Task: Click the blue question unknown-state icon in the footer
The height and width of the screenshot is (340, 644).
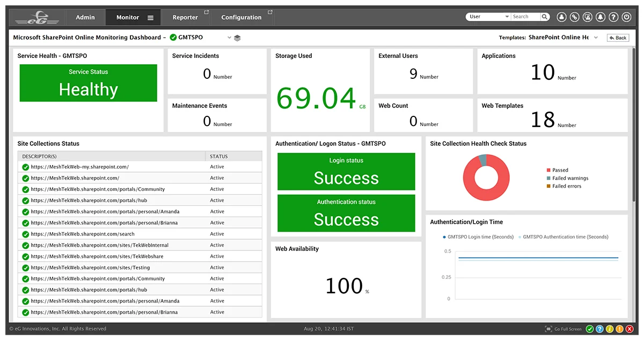Action: [x=599, y=329]
